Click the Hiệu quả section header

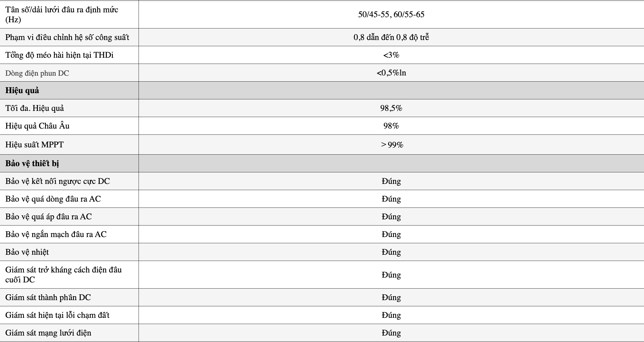point(22,90)
